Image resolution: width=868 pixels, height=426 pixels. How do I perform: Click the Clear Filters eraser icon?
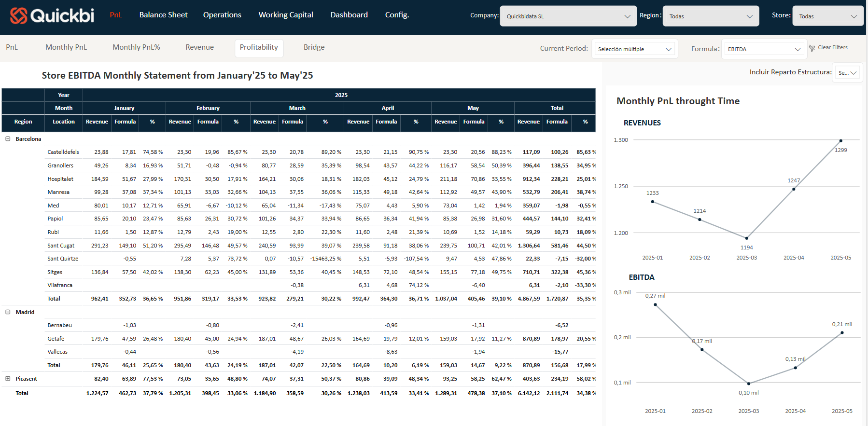coord(812,48)
